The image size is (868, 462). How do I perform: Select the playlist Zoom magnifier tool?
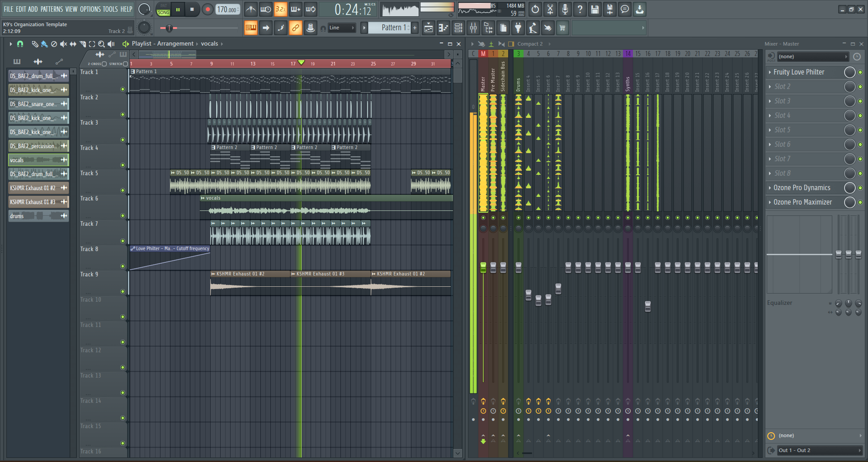[101, 44]
